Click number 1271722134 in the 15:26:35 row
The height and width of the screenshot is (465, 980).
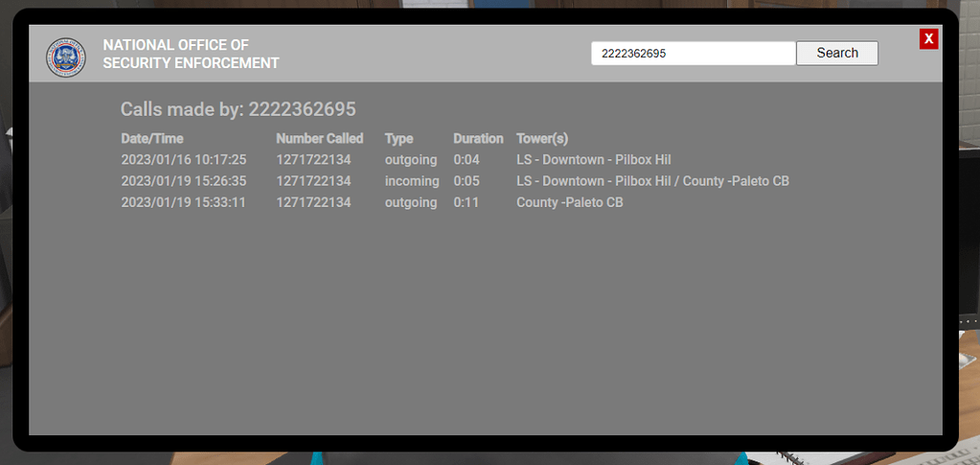click(314, 181)
